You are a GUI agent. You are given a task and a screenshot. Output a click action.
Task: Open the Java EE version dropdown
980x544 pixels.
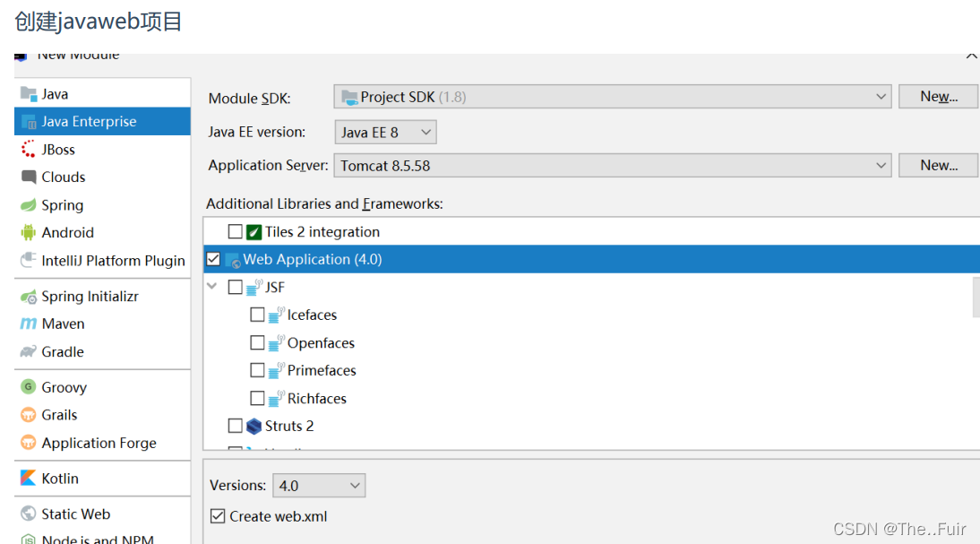click(385, 133)
